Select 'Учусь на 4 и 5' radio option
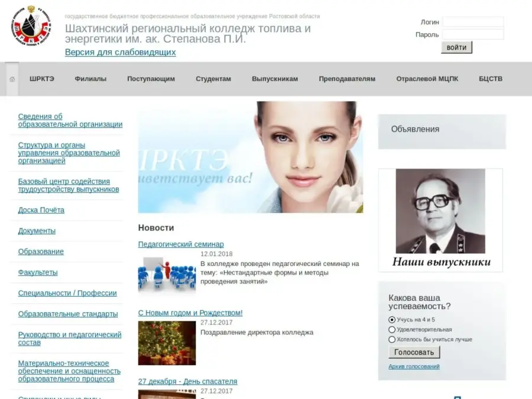Screen dimensions: 532x399 click(392, 320)
